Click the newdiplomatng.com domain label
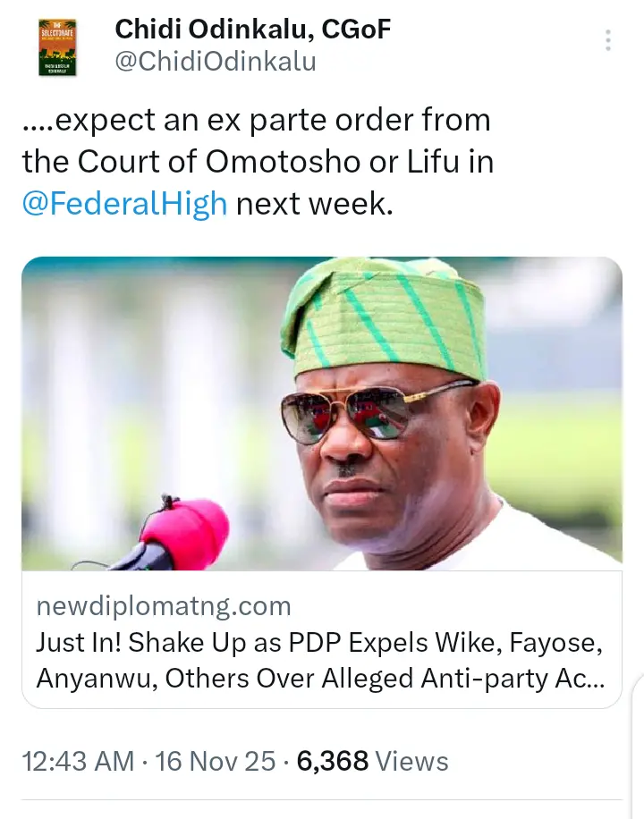The height and width of the screenshot is (819, 644). click(x=164, y=606)
